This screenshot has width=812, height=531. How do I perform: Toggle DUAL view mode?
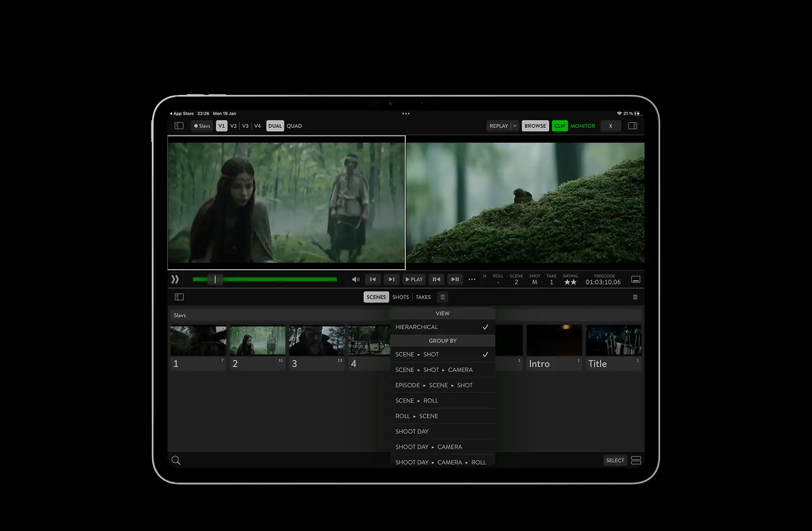point(275,126)
